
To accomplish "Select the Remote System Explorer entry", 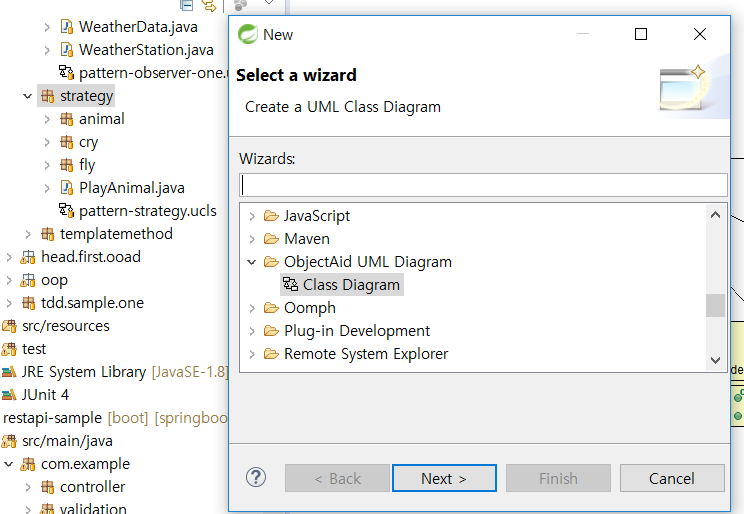I will point(365,354).
